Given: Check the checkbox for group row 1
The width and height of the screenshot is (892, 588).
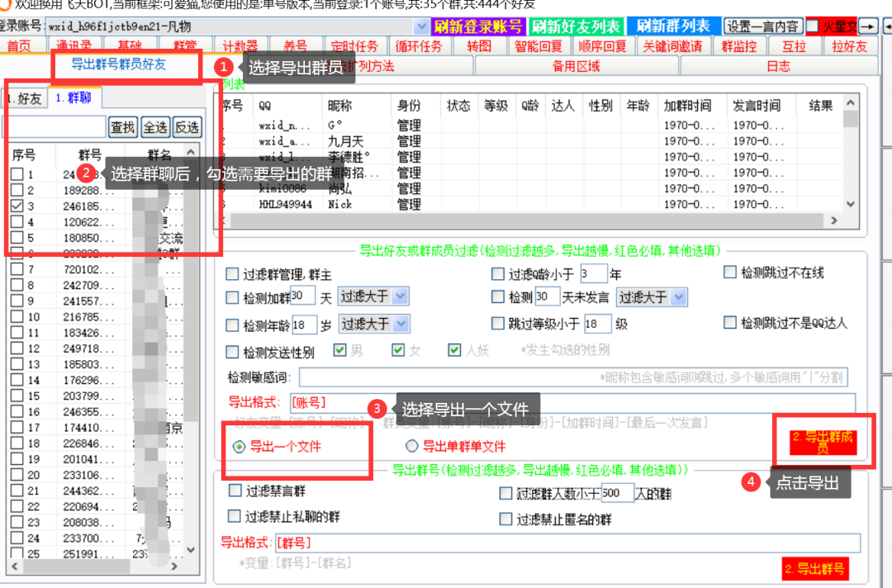Looking at the screenshot, I should [x=17, y=174].
